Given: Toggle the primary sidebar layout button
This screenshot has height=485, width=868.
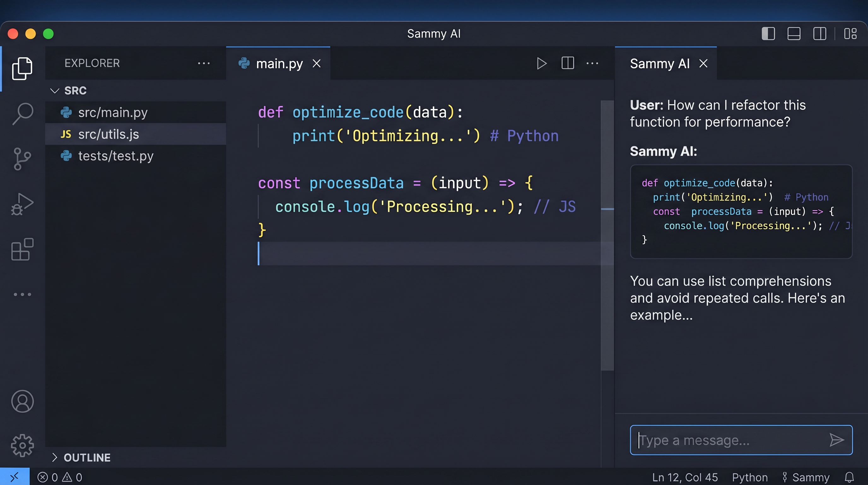Looking at the screenshot, I should pos(768,33).
